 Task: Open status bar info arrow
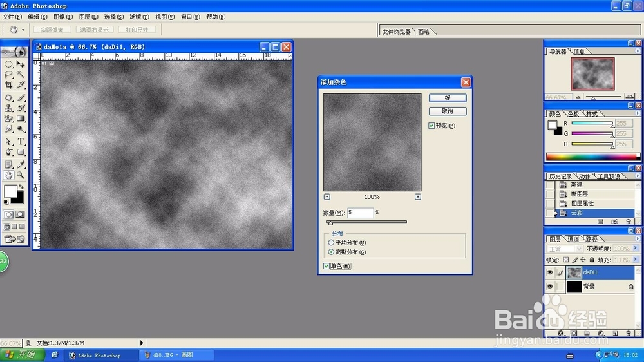tap(142, 343)
